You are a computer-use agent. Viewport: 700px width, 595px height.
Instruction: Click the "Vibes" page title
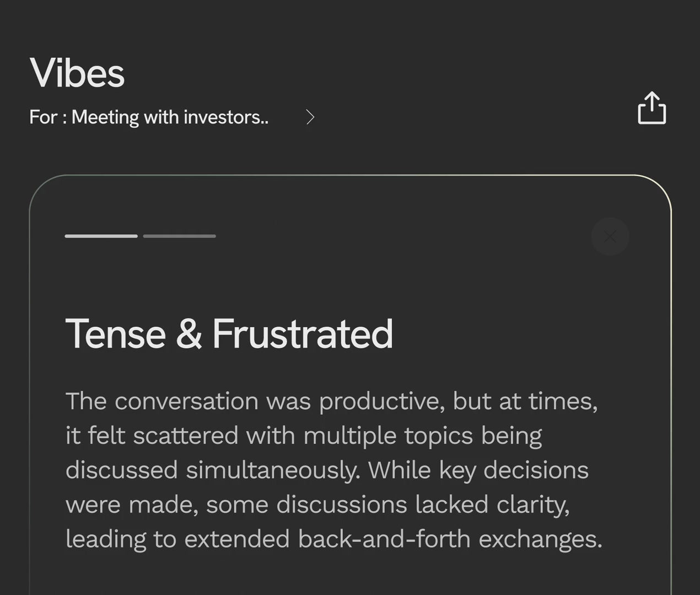tap(77, 73)
